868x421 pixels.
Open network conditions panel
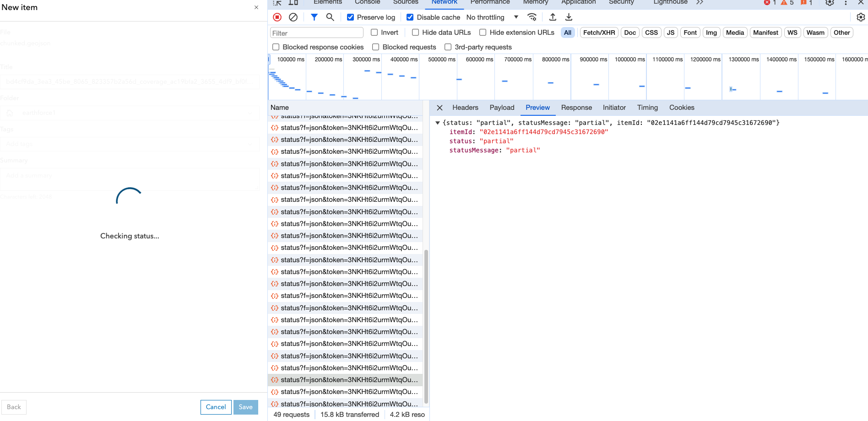click(532, 17)
